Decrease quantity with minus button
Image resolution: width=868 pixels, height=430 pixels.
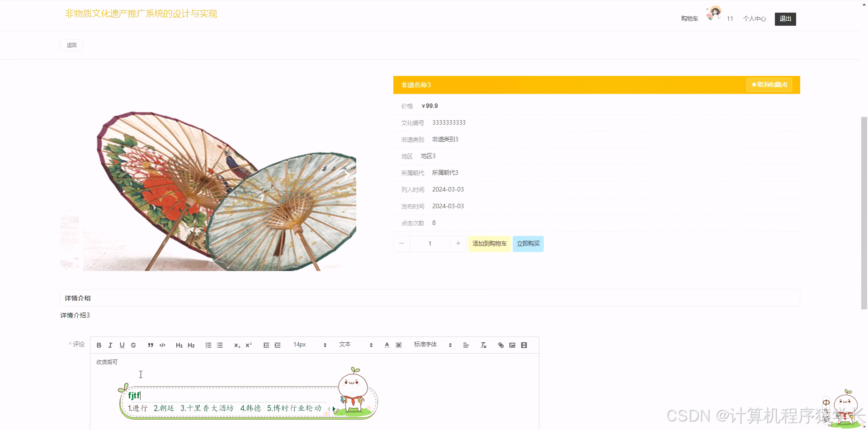click(401, 243)
